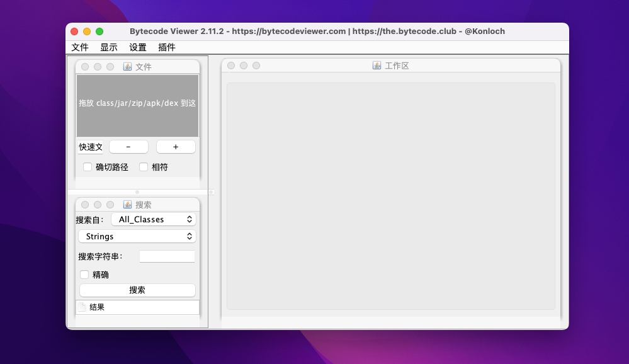Screen dimensions: 629x364
Task: Enable the 确切路径 checkbox
Action: coord(88,167)
